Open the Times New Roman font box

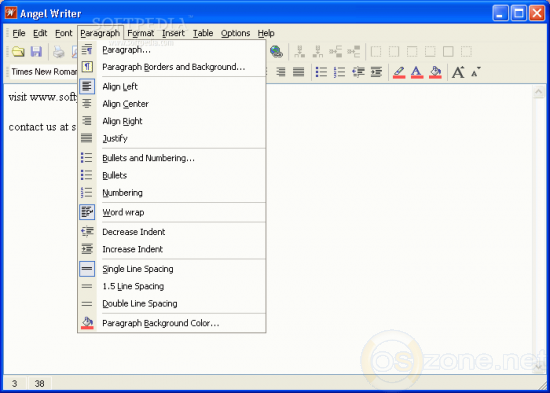(x=44, y=72)
